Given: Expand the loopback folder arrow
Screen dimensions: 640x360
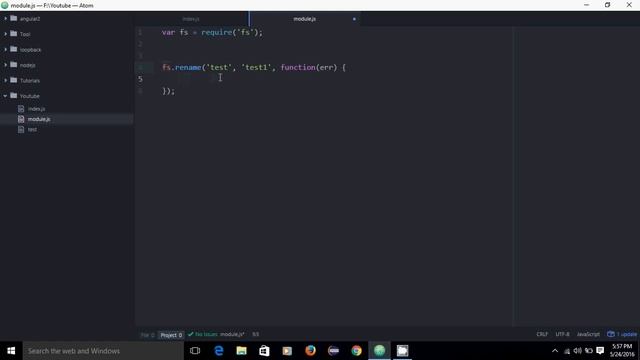Looking at the screenshot, I should coord(5,50).
